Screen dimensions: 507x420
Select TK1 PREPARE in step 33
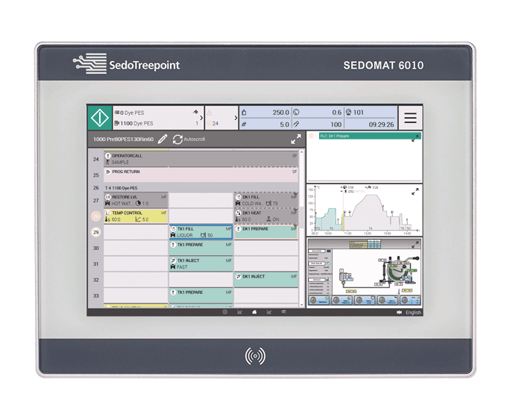[x=201, y=295]
